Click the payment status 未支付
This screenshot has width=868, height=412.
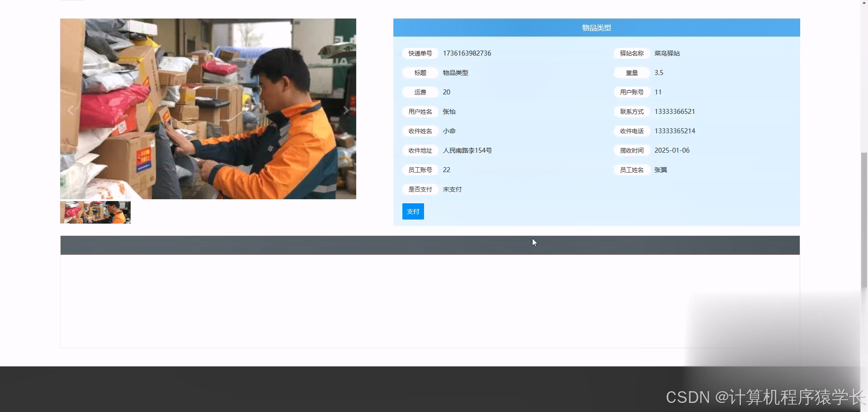pyautogui.click(x=452, y=189)
